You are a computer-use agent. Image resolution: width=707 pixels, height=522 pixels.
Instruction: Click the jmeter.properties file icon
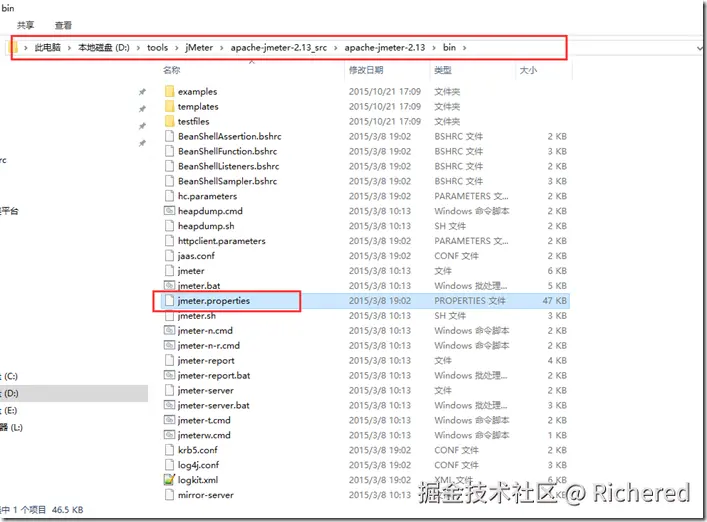click(170, 300)
